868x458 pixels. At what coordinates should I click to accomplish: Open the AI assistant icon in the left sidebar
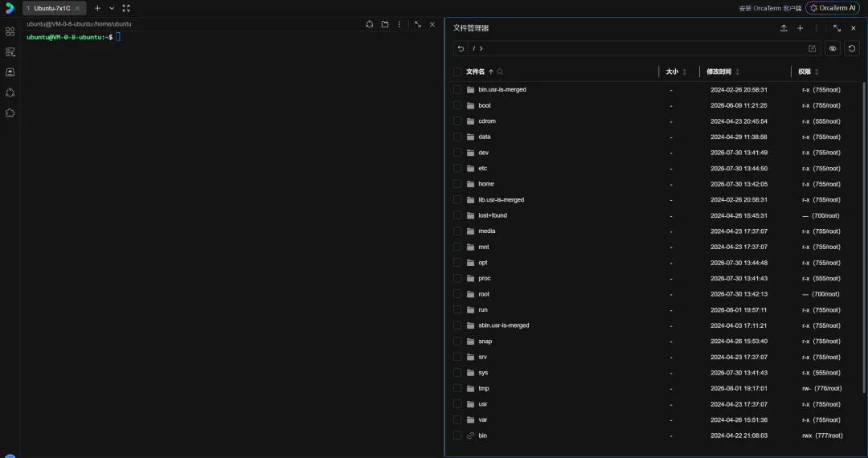click(x=10, y=92)
